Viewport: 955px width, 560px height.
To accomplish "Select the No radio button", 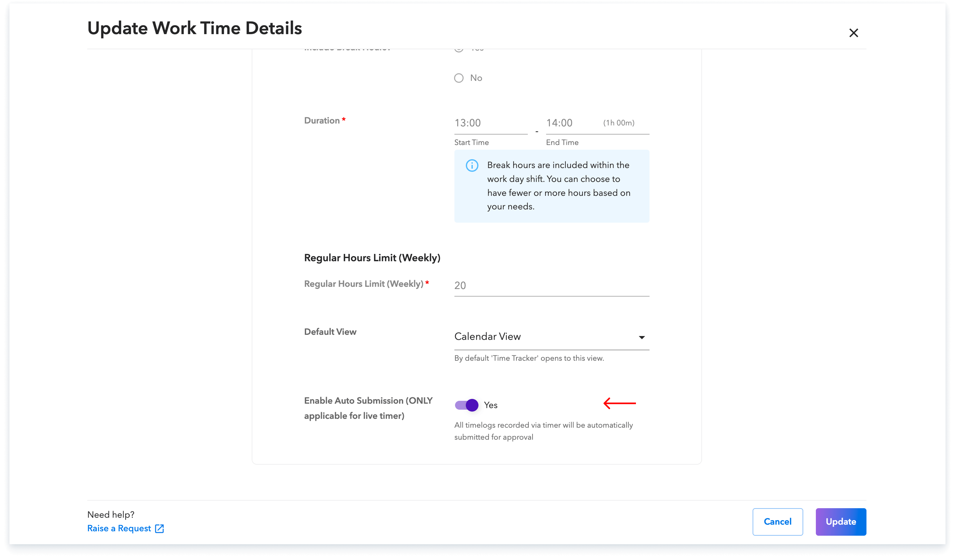I will pyautogui.click(x=459, y=78).
